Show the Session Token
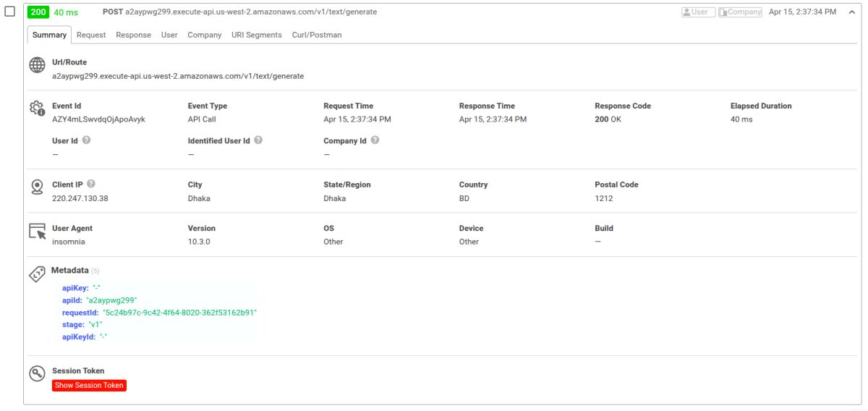This screenshot has height=411, width=868. pos(89,386)
